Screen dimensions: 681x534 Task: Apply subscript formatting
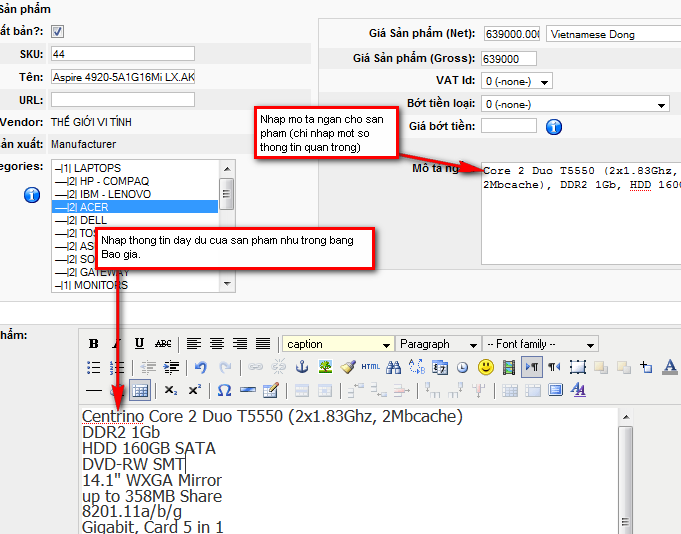click(x=171, y=391)
